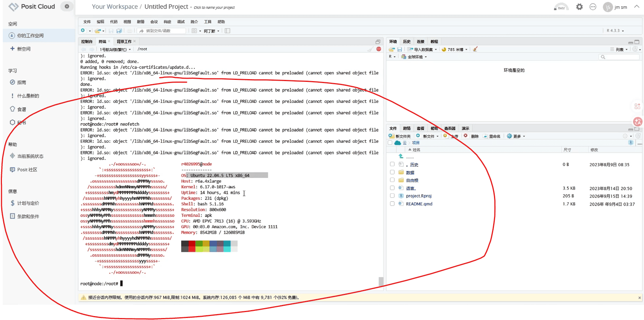Tick the checkbox for . 历史 file
This screenshot has height=320, width=644.
[x=392, y=164]
